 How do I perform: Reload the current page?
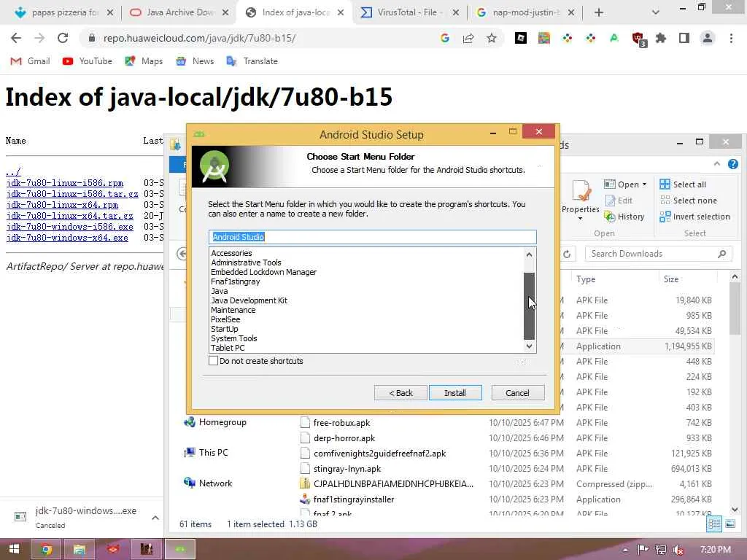click(63, 38)
